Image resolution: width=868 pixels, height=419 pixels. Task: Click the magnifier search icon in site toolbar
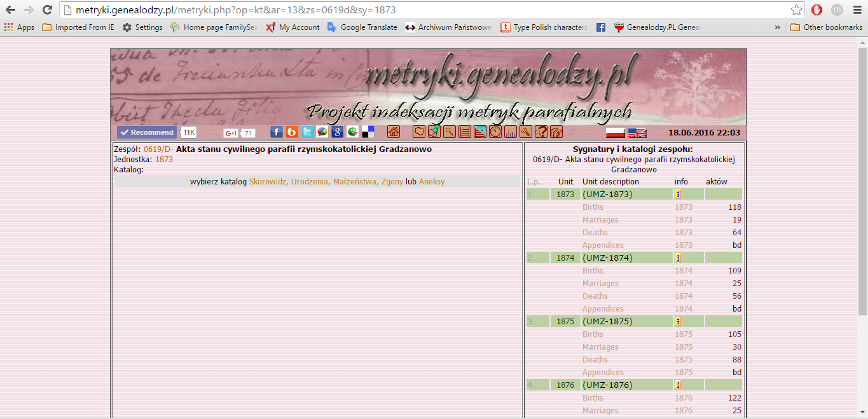450,132
